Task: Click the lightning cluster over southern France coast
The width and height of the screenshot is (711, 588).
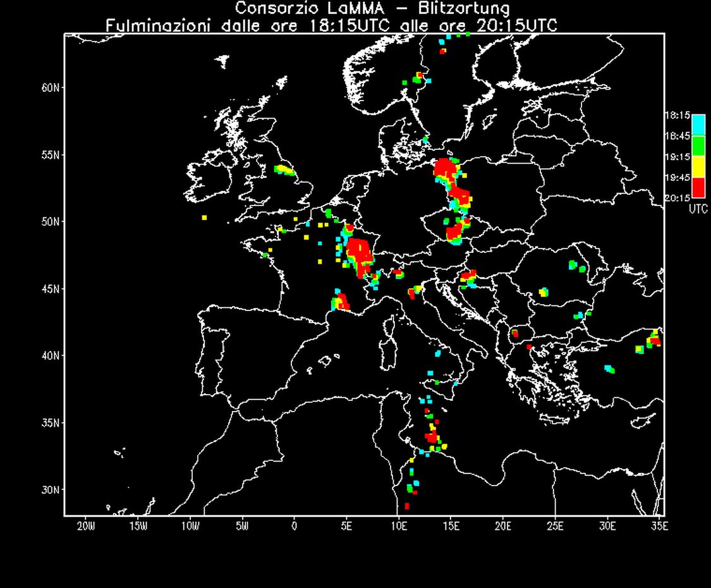Action: pos(340,301)
